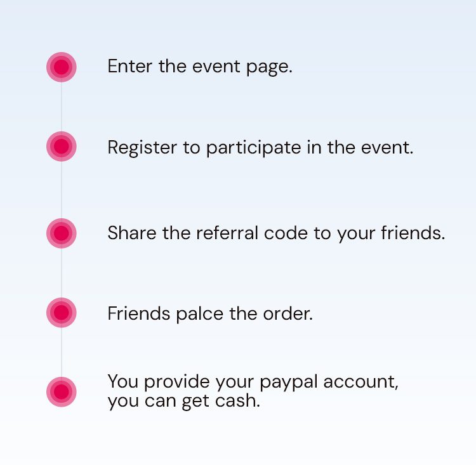Click the "You provide your paypal account" line
Viewport: 476px width, 465px height.
tap(253, 381)
